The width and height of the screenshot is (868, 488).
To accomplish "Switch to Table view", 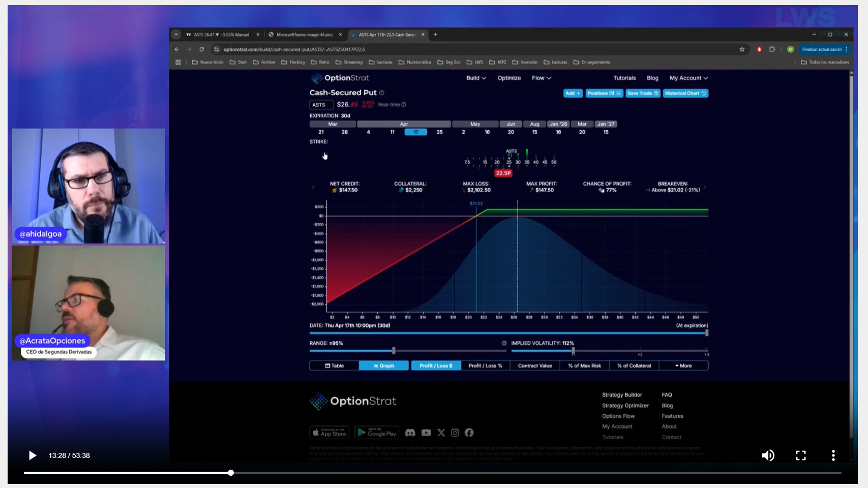I will [x=334, y=365].
